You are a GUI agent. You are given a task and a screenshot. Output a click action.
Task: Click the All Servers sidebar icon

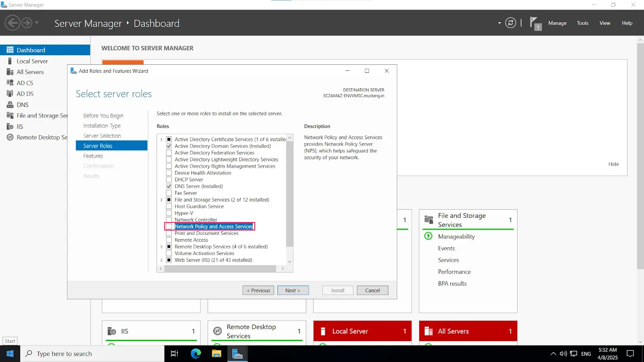coord(10,72)
